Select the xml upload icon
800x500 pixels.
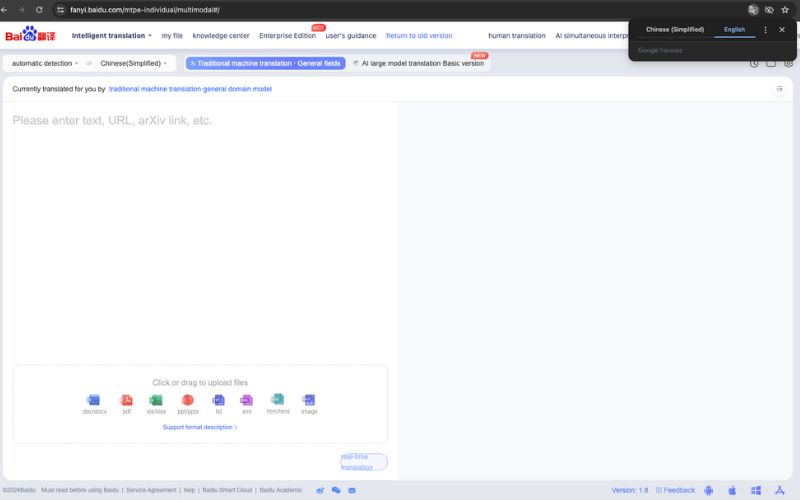click(246, 399)
